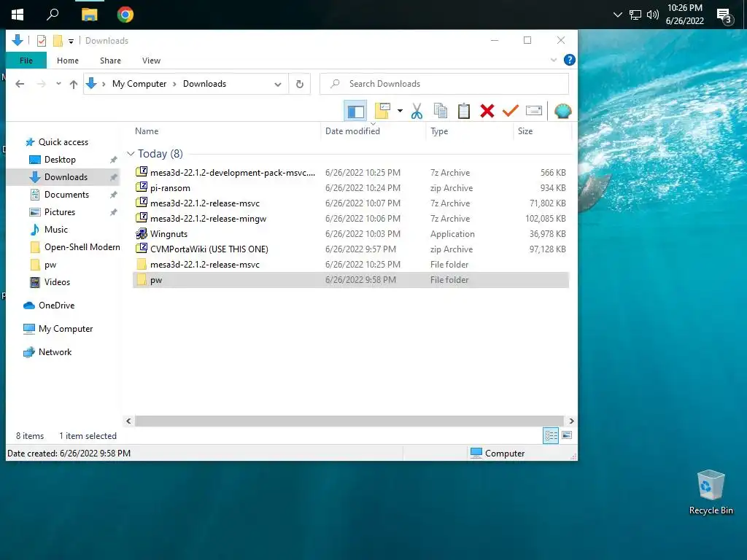
Task: Select the pi-ransom zip file
Action: point(352,188)
